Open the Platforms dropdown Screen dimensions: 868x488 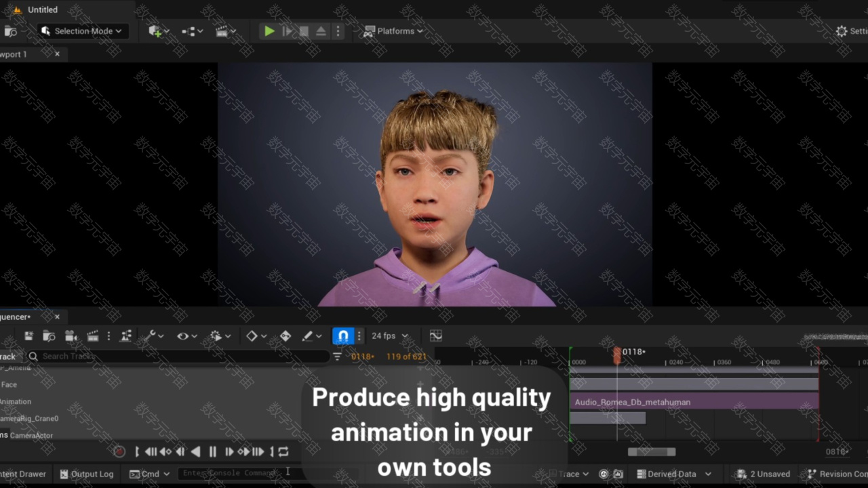pyautogui.click(x=393, y=31)
